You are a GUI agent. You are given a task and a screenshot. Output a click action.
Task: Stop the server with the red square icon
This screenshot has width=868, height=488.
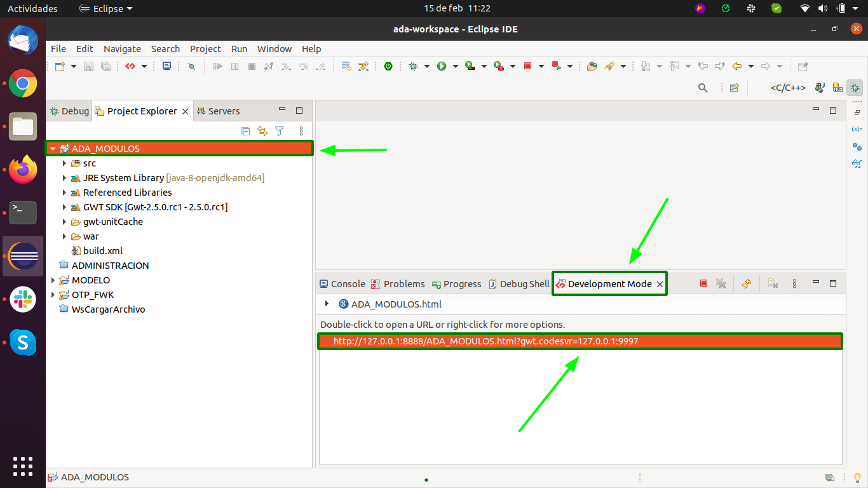(x=703, y=284)
